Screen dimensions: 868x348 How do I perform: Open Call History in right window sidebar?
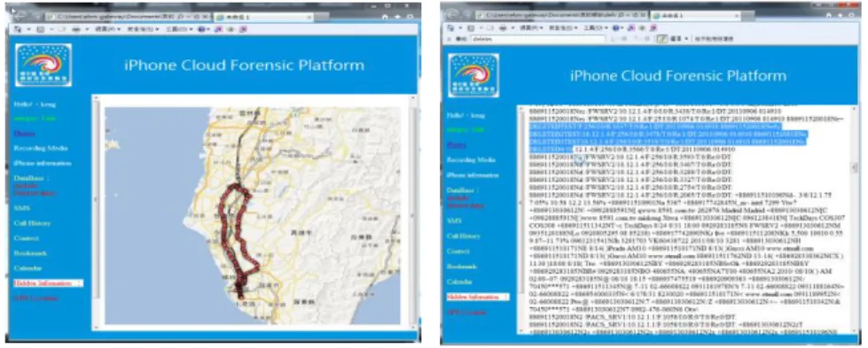click(464, 236)
